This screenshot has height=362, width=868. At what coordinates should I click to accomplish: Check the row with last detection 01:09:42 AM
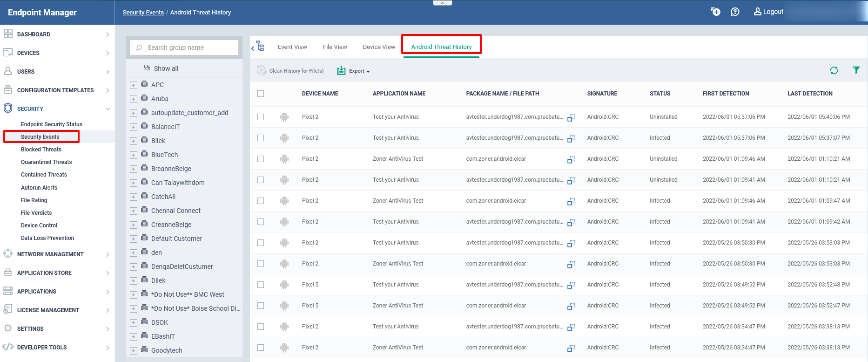[x=261, y=222]
